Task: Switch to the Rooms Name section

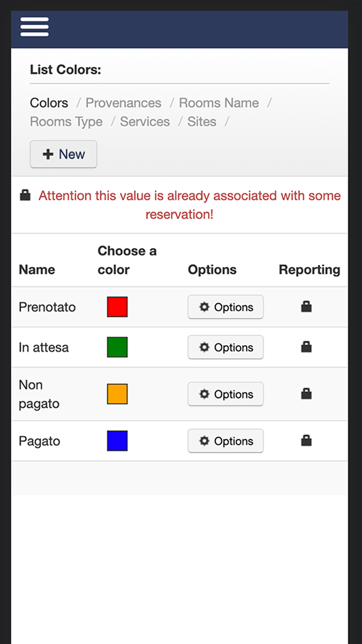Action: (219, 103)
